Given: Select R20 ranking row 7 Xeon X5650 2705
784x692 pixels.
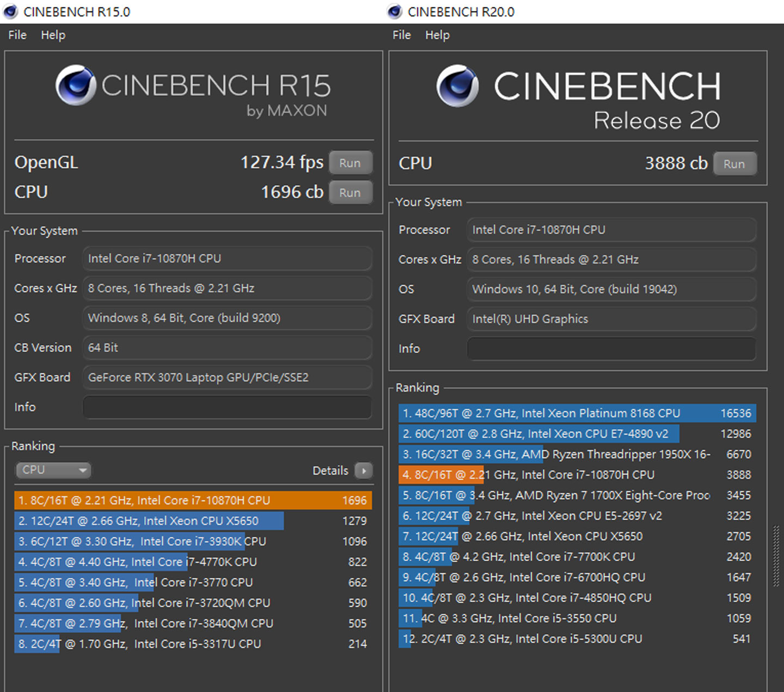Looking at the screenshot, I should pyautogui.click(x=578, y=536).
